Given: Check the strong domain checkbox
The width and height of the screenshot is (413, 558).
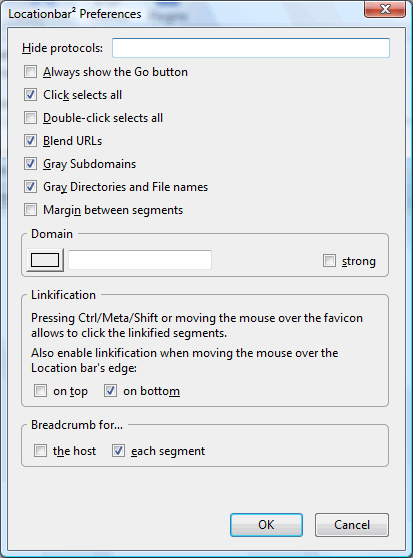Looking at the screenshot, I should [329, 260].
